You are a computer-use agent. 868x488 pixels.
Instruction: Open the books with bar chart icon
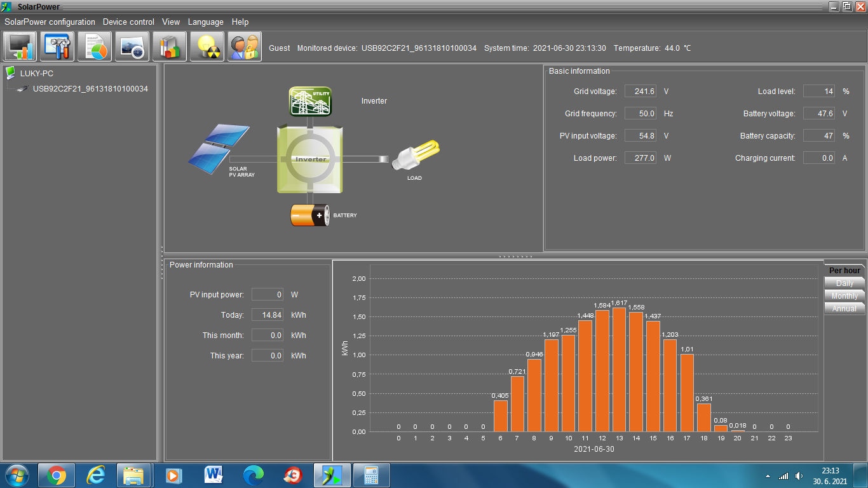pos(170,47)
